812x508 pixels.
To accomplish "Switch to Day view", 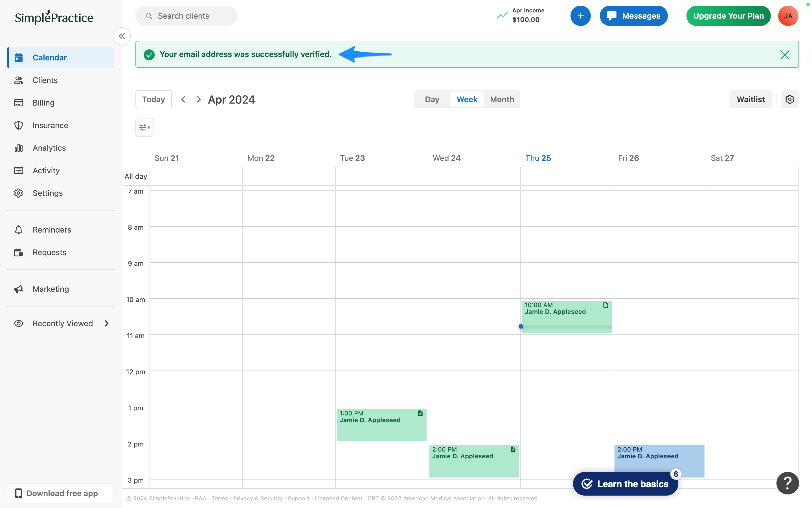I will pyautogui.click(x=432, y=99).
